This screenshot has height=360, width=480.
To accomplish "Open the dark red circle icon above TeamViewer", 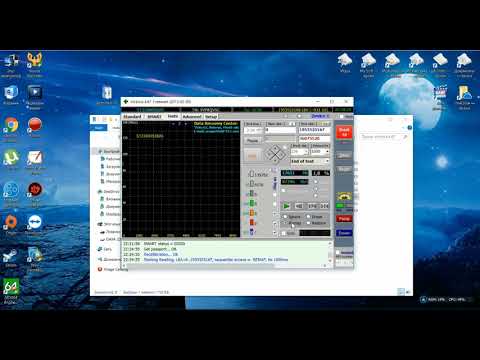I will click(35, 190).
